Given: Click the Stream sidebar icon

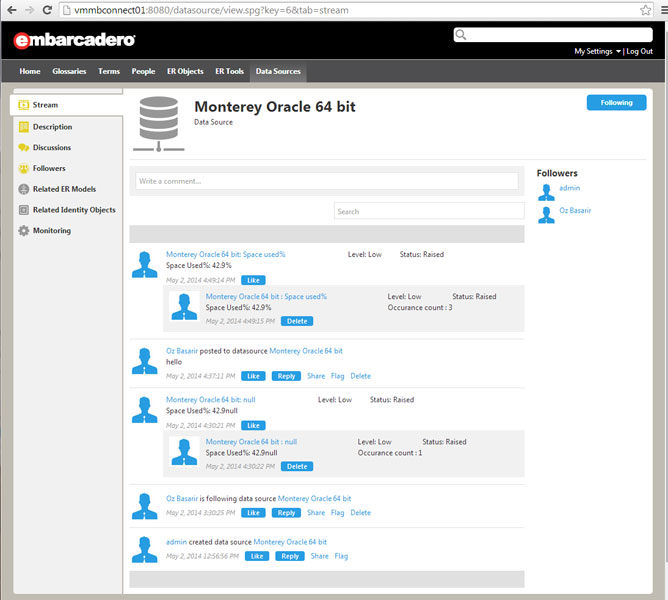Looking at the screenshot, I should pyautogui.click(x=24, y=105).
